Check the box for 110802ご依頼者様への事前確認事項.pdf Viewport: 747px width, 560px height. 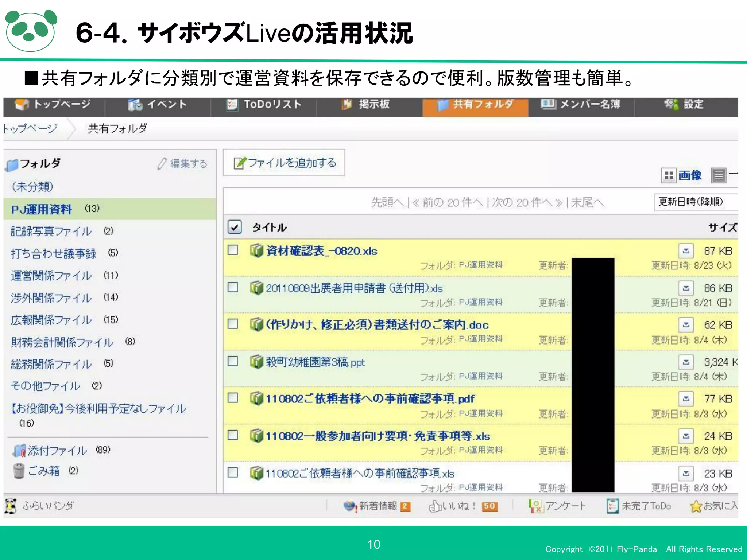coord(233,397)
